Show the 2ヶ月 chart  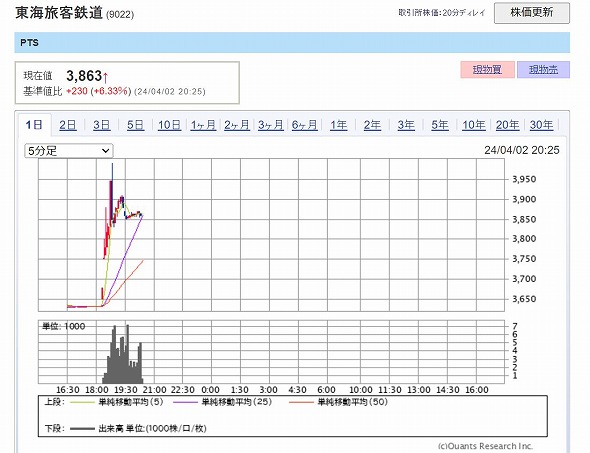coord(237,125)
